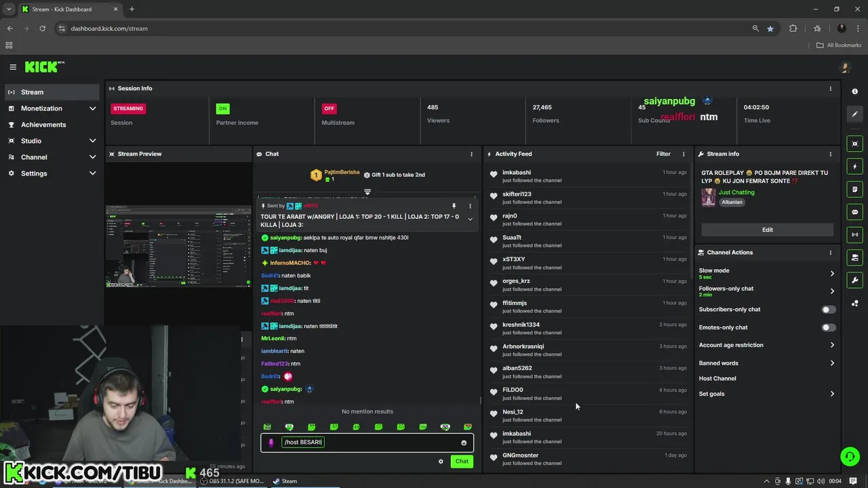Screen dimensions: 868x488
Task: Collapse the pinned message chevron
Action: click(x=470, y=220)
